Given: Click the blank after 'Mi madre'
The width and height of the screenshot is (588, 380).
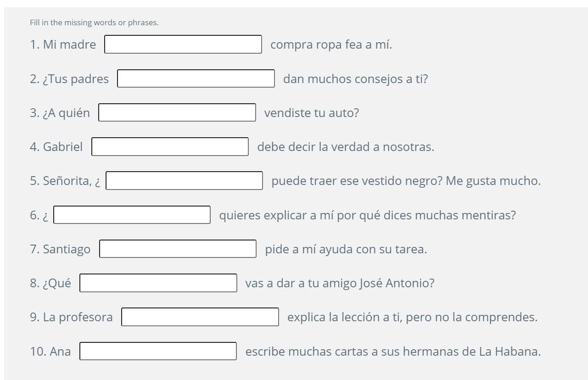Looking at the screenshot, I should pos(183,45).
